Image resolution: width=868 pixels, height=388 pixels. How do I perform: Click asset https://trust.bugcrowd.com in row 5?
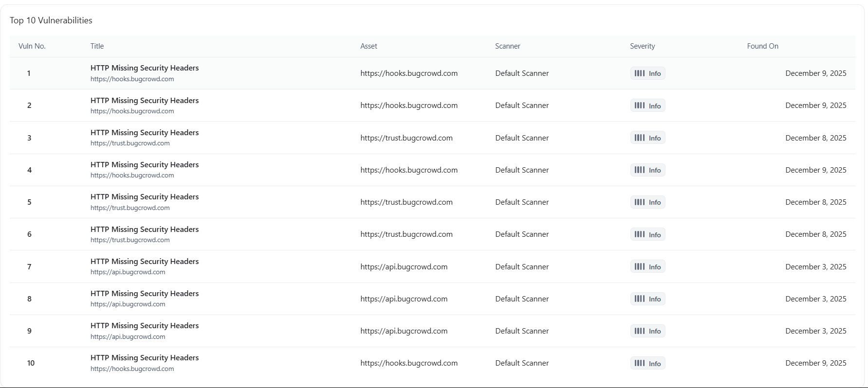click(406, 202)
